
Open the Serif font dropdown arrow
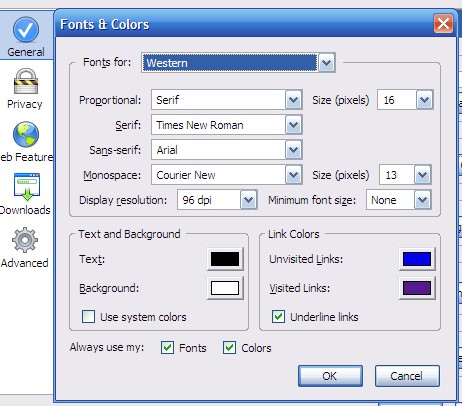point(293,125)
